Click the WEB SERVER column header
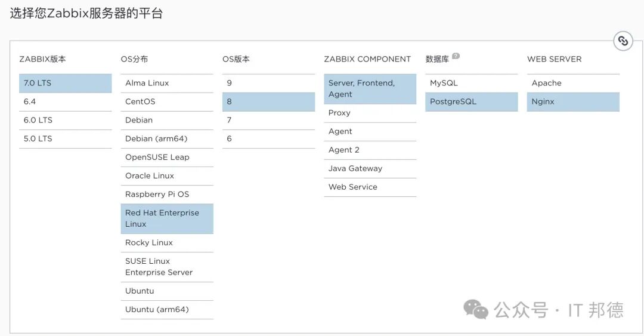 pyautogui.click(x=555, y=59)
